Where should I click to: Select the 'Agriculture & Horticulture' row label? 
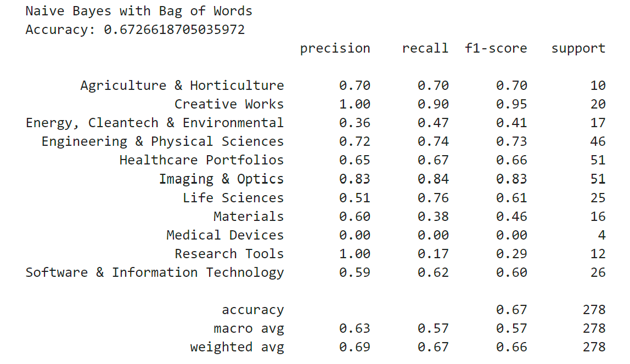182,86
